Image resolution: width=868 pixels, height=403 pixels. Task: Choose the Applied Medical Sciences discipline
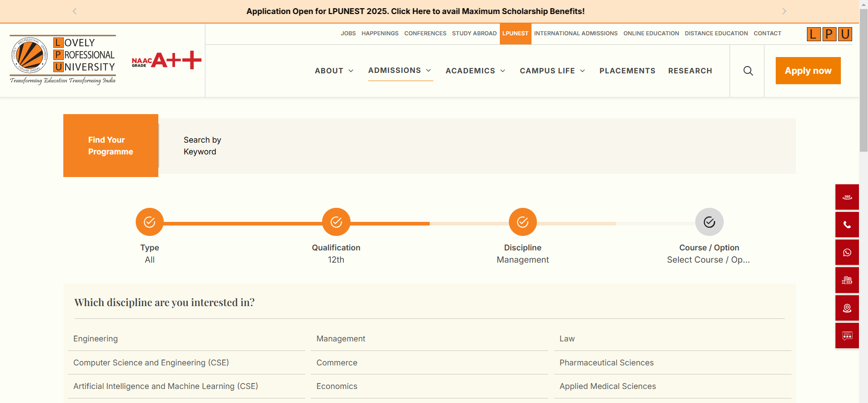[x=673, y=386]
